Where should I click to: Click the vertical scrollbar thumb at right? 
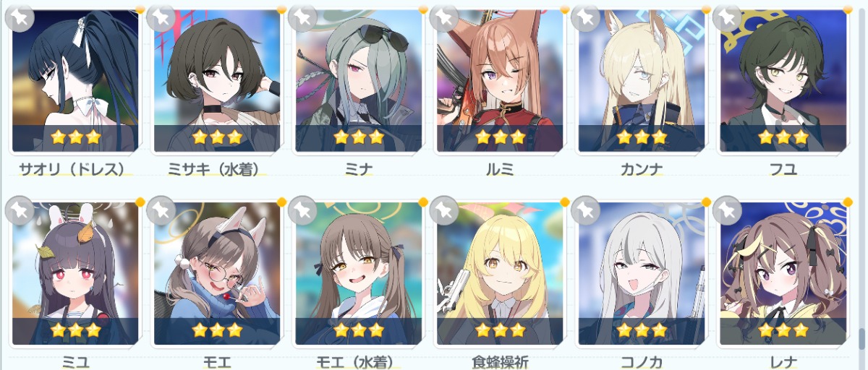click(862, 339)
